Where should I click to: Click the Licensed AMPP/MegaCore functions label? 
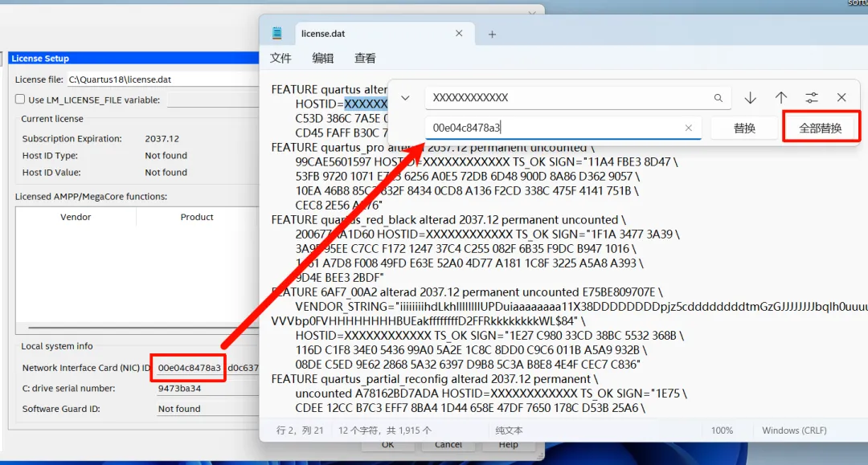(x=91, y=196)
